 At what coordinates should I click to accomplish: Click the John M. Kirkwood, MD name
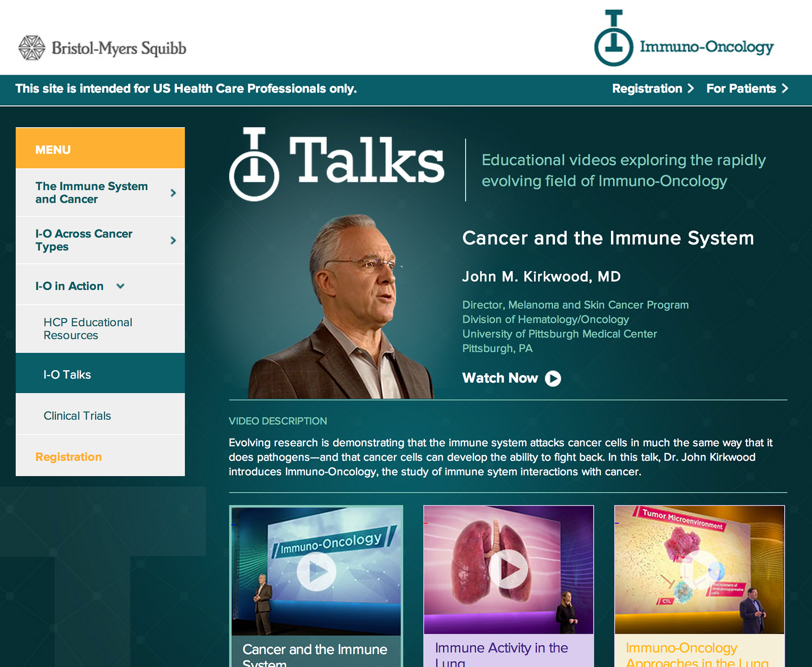[541, 277]
